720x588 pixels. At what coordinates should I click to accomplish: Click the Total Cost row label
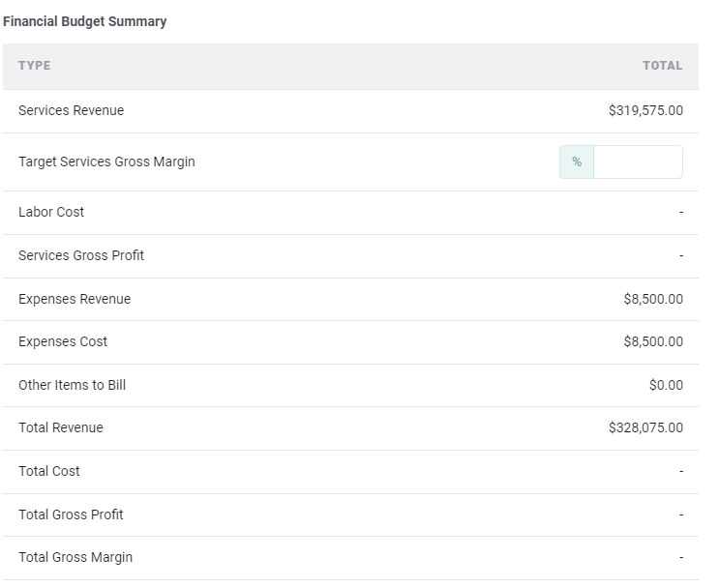tap(49, 471)
